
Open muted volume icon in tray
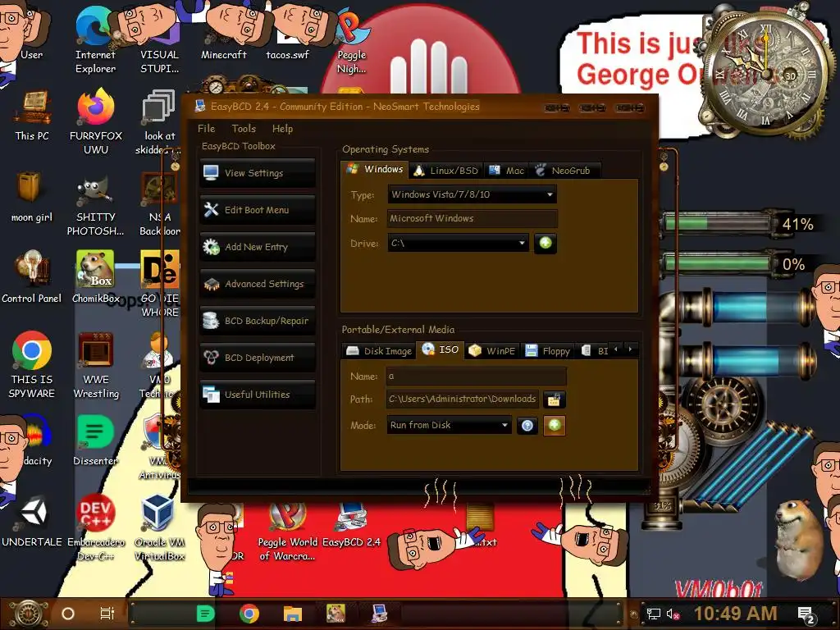(x=673, y=614)
